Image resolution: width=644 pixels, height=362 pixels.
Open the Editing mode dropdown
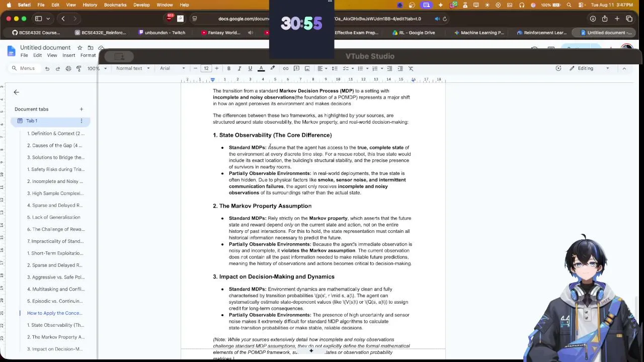point(589,68)
